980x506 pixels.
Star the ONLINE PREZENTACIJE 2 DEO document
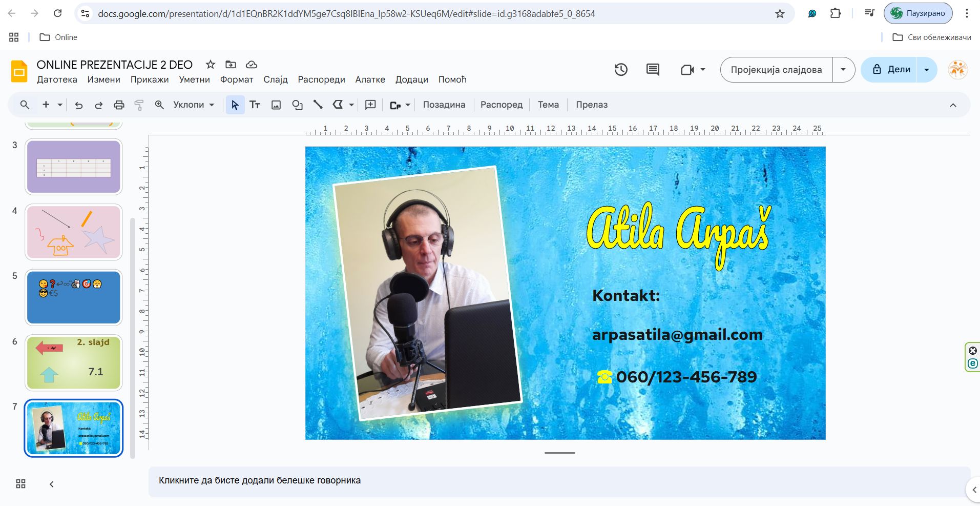(x=210, y=65)
